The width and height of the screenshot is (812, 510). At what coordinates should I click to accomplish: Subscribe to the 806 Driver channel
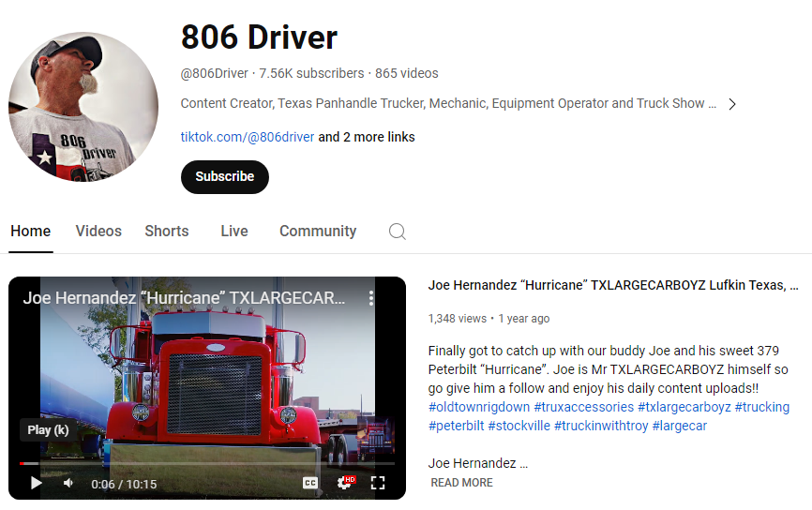pos(225,177)
